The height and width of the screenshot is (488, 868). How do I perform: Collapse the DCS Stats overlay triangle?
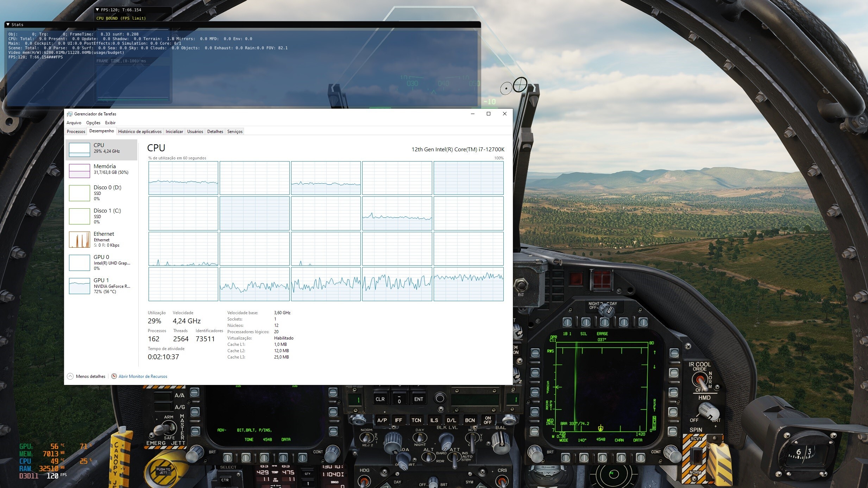pos(8,25)
